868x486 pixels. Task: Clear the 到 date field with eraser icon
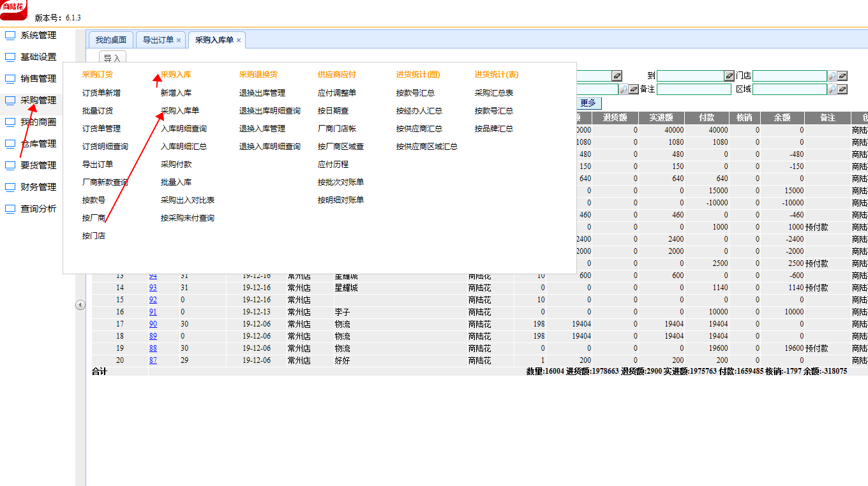[730, 75]
